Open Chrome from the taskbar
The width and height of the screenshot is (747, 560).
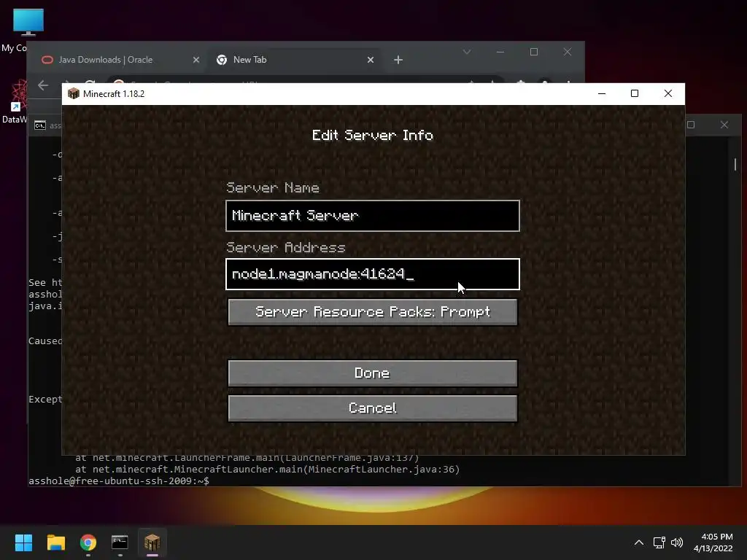point(88,542)
